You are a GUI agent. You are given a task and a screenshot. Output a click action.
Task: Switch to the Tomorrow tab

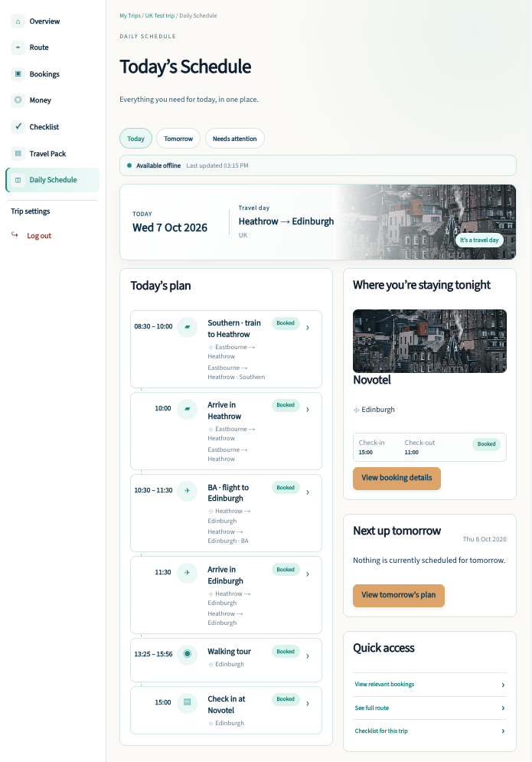point(178,139)
